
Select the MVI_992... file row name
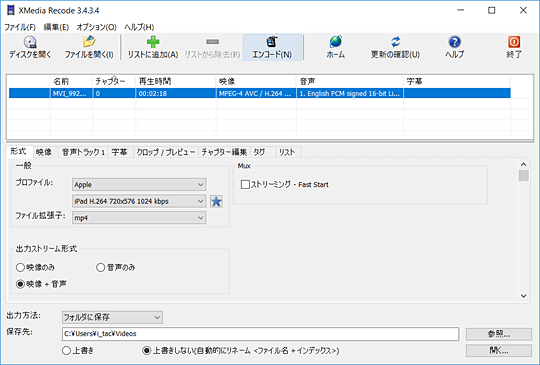[x=71, y=93]
